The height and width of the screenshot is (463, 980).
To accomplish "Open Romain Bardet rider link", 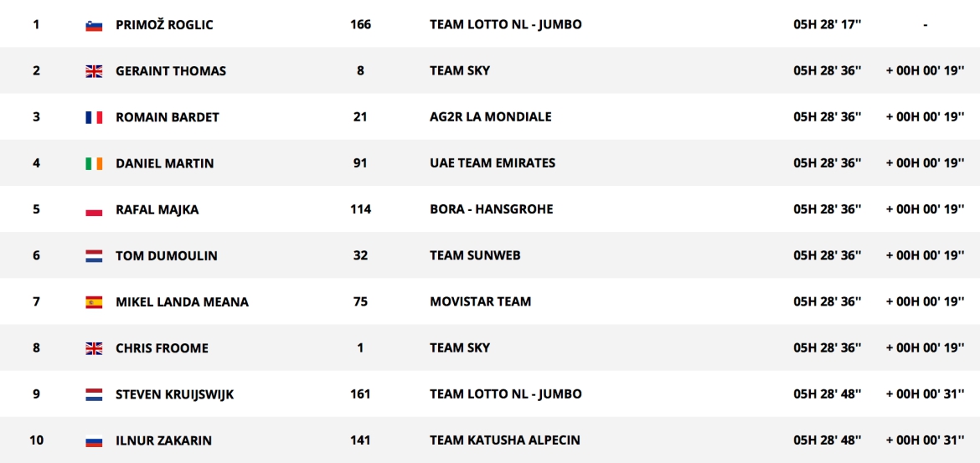I will [x=168, y=117].
